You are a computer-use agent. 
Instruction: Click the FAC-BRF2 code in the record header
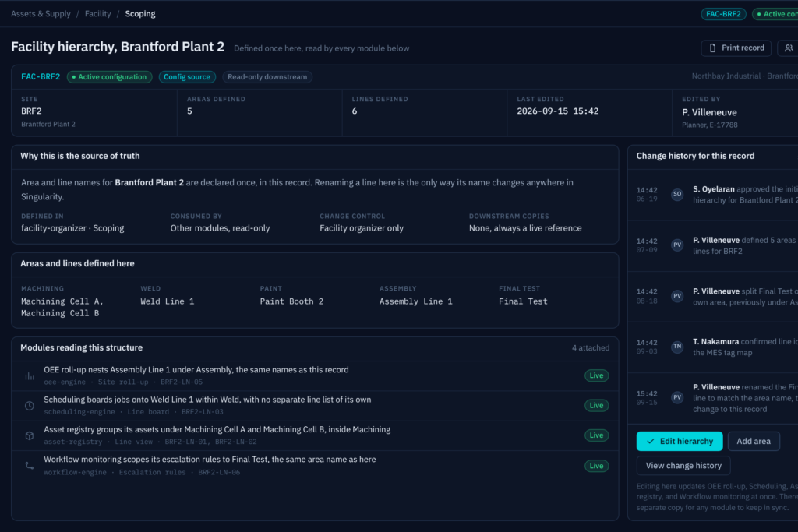[41, 77]
